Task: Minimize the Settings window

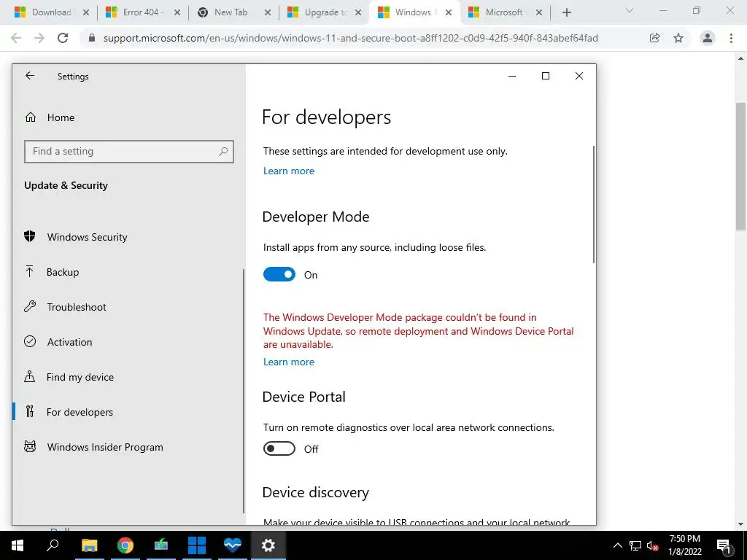Action: tap(512, 76)
